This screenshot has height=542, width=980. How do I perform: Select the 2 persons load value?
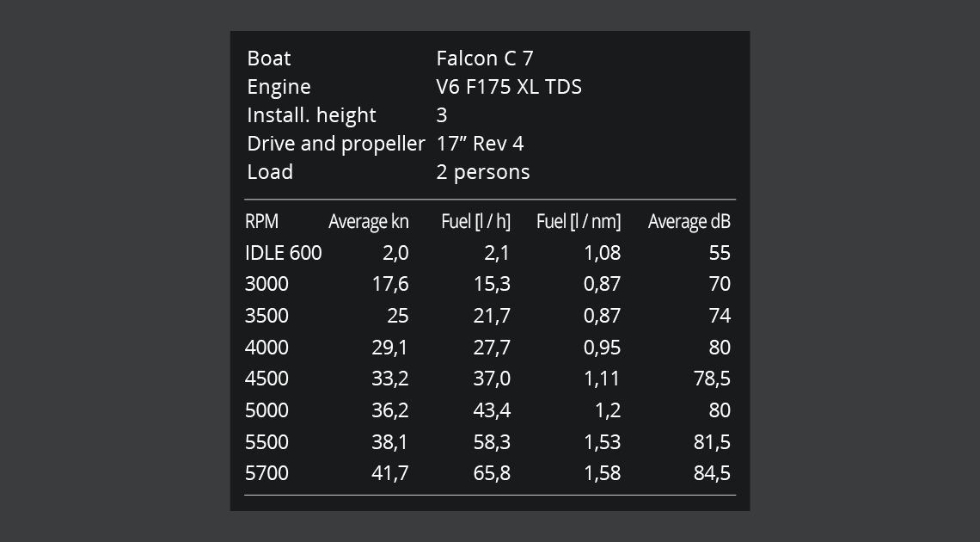[x=482, y=172]
